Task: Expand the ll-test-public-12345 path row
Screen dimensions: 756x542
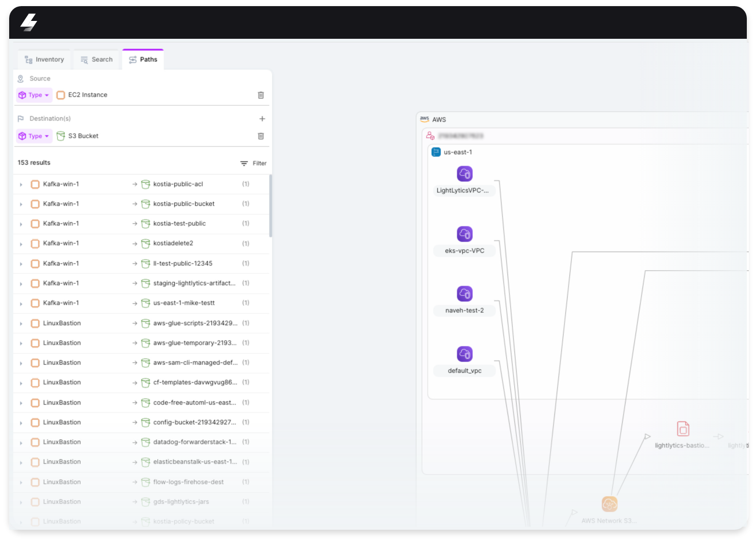Action: click(x=21, y=264)
